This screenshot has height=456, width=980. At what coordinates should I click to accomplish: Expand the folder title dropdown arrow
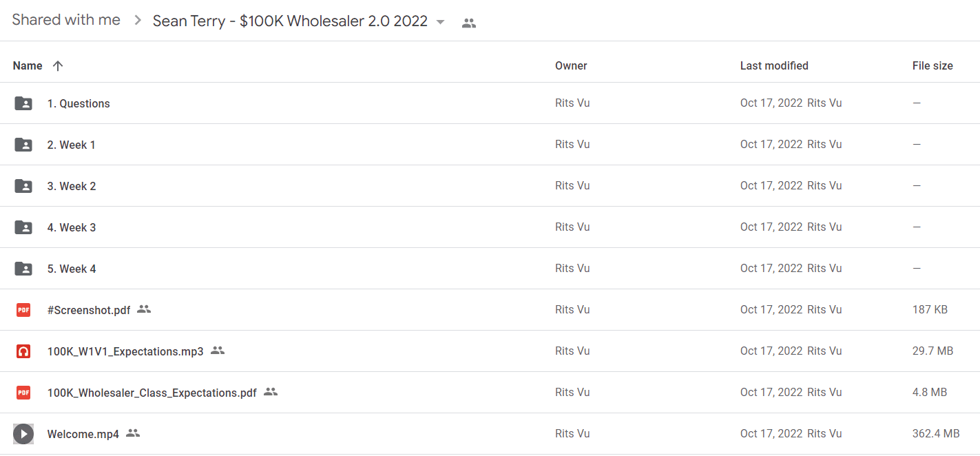tap(441, 22)
